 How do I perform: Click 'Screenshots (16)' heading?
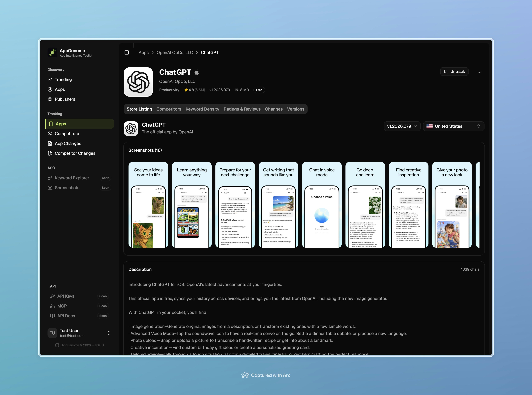point(145,150)
